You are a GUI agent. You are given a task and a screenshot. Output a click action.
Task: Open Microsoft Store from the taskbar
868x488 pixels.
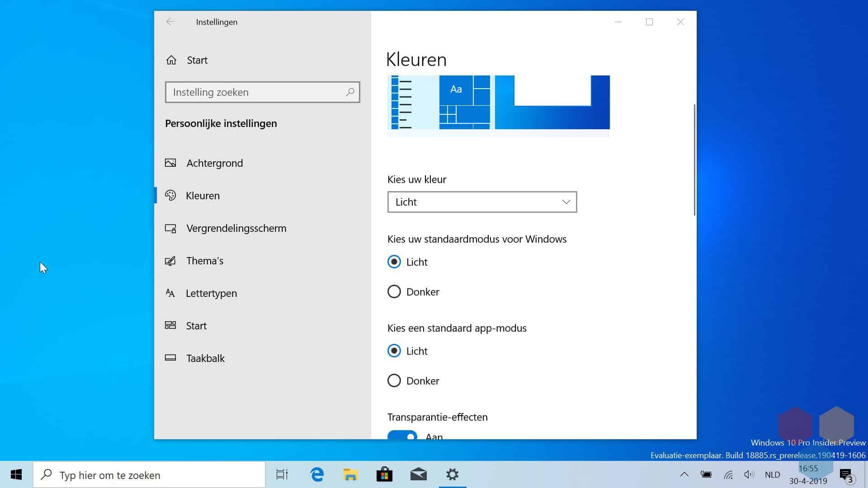tap(384, 474)
